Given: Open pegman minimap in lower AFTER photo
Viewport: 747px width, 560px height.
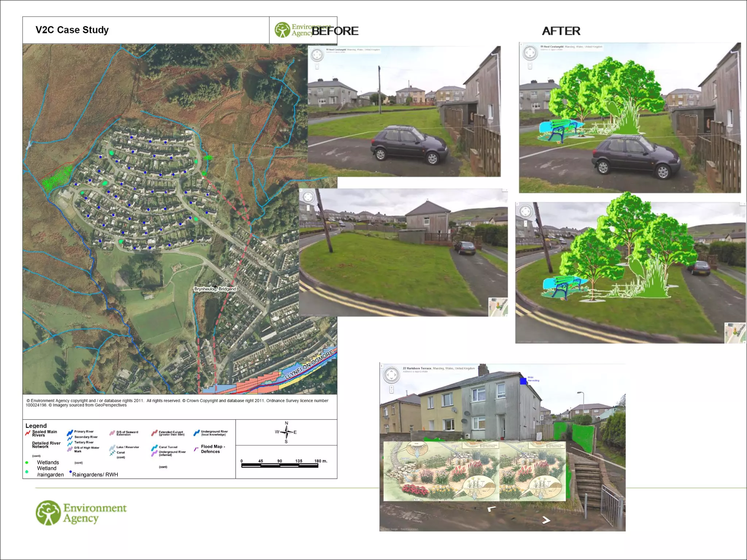Looking at the screenshot, I should pyautogui.click(x=735, y=333).
